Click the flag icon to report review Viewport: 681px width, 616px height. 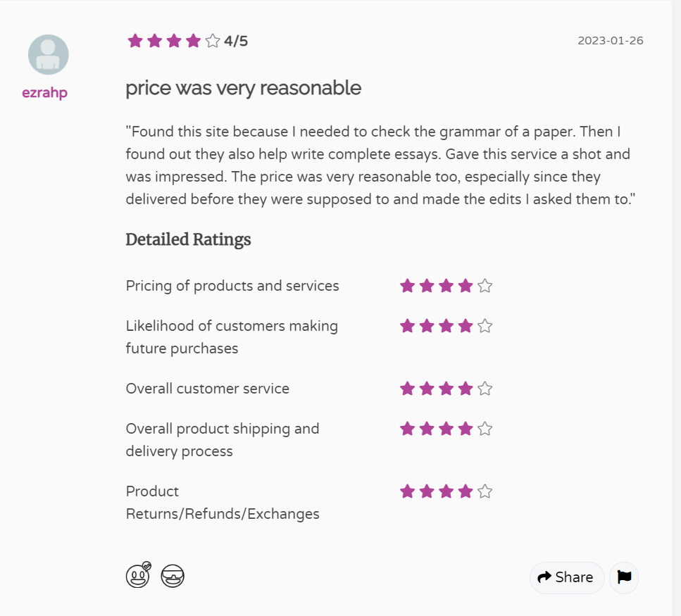click(x=624, y=577)
